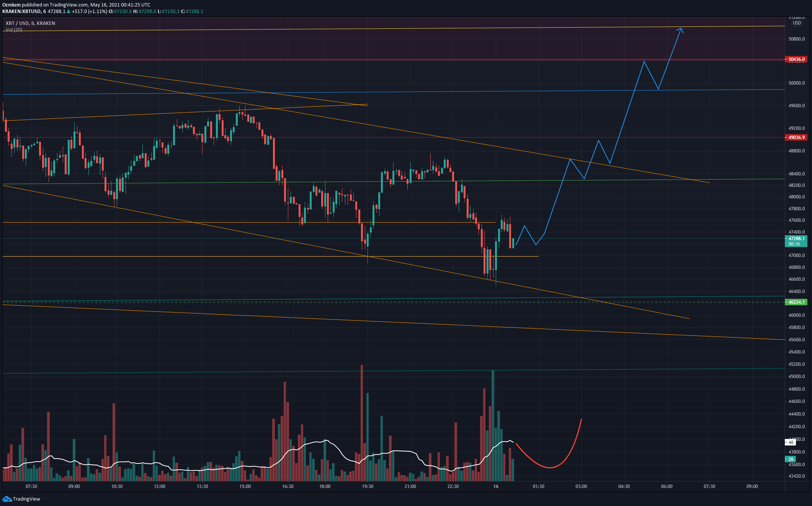Viewport: 812px width, 506px height.
Task: Click the Vol (20) indicator label
Action: [14, 29]
